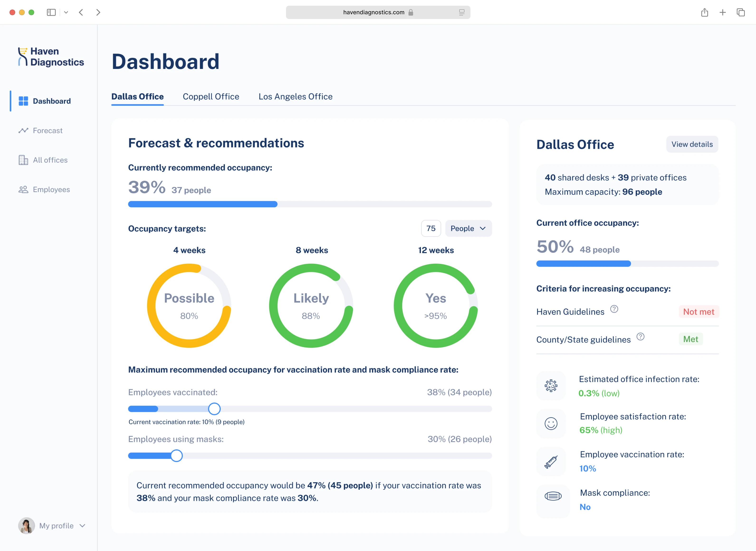Switch to the Los Angeles Office tab
This screenshot has height=551, width=756.
(x=295, y=97)
